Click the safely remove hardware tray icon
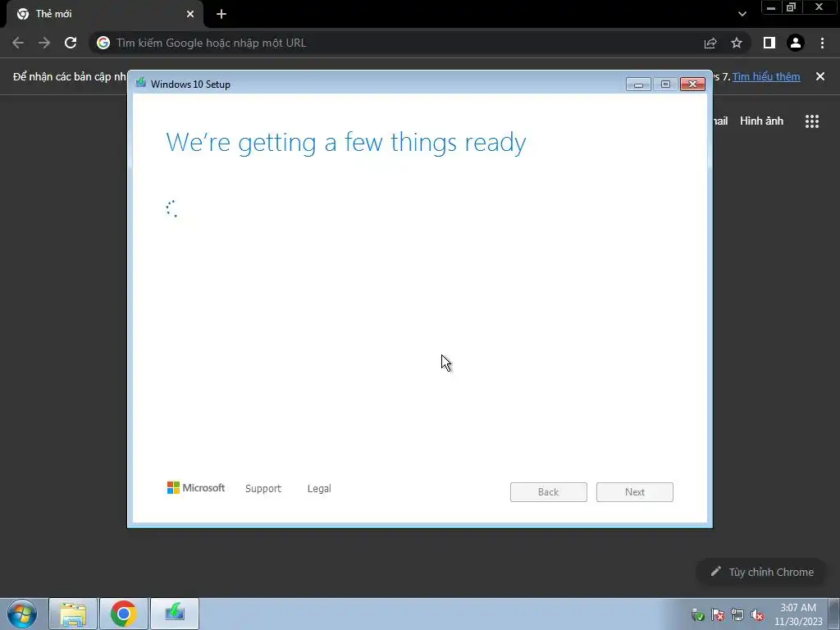840x630 pixels. pyautogui.click(x=697, y=614)
